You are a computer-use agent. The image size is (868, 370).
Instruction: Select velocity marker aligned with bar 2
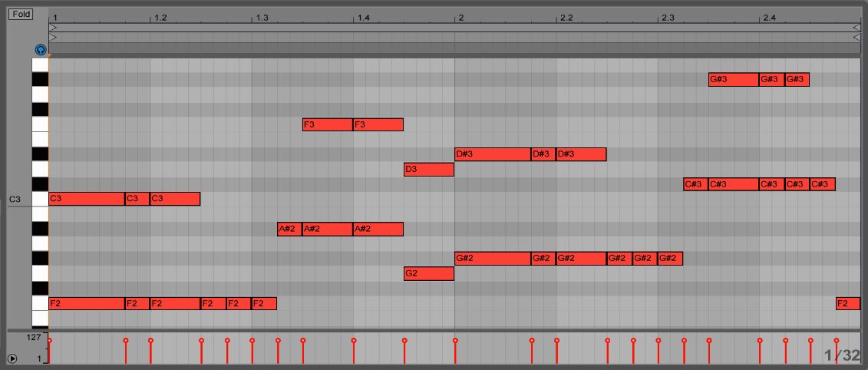pyautogui.click(x=454, y=340)
